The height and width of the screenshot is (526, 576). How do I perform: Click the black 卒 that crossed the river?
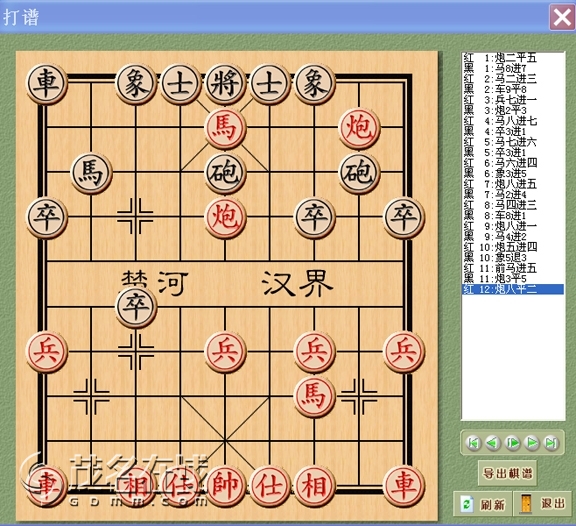(136, 307)
